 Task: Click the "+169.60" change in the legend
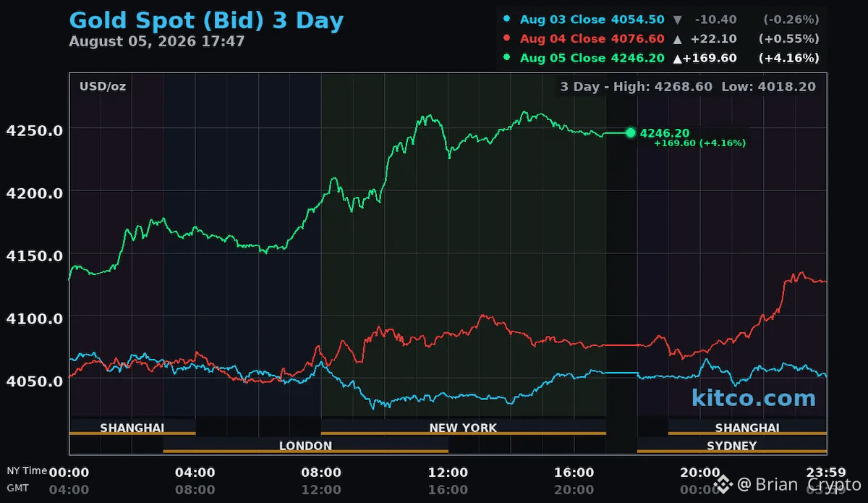click(709, 58)
